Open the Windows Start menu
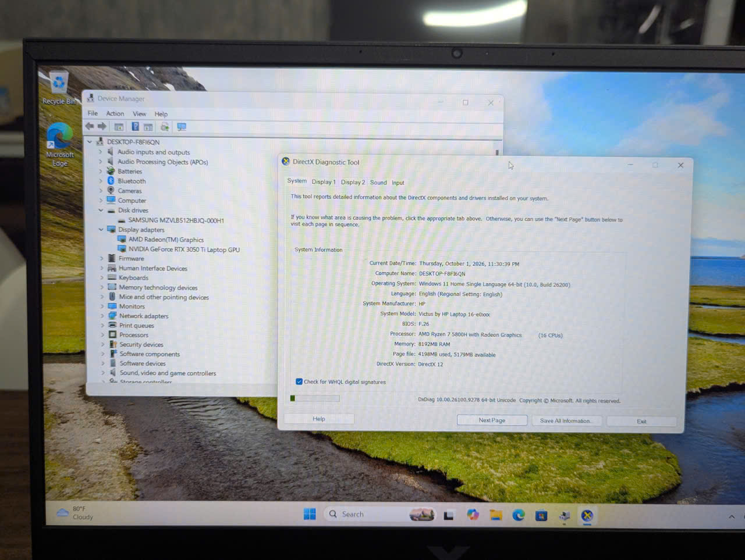The width and height of the screenshot is (745, 560). click(310, 514)
